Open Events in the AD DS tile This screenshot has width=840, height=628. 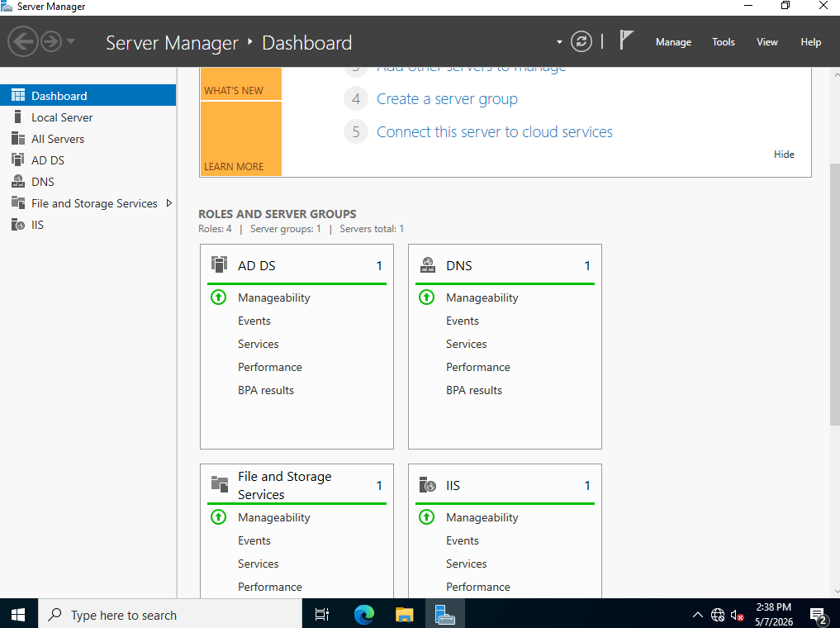point(254,321)
